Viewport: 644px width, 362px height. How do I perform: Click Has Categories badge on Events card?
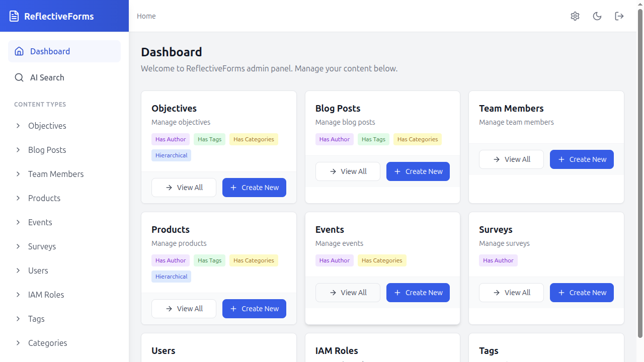[382, 260]
